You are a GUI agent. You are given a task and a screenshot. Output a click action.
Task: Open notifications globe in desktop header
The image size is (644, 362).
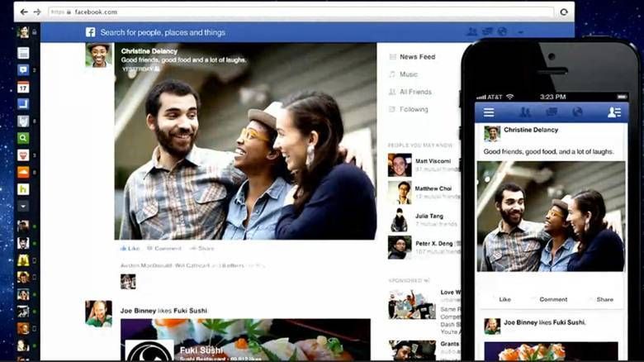pyautogui.click(x=502, y=31)
